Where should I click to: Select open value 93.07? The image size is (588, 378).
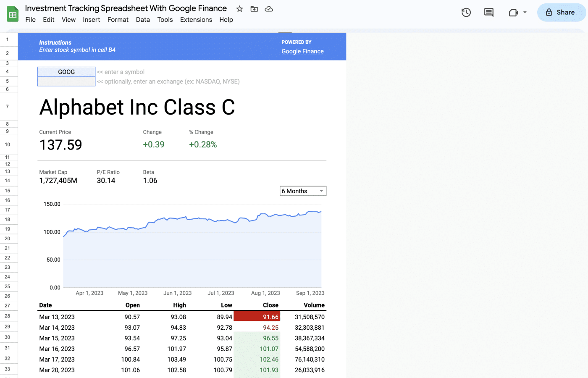click(x=132, y=328)
